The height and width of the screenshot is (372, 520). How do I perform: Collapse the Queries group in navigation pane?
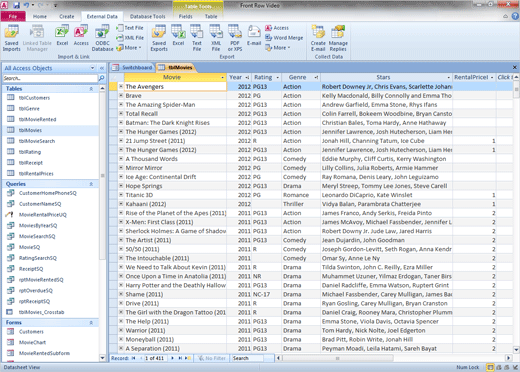[x=91, y=184]
